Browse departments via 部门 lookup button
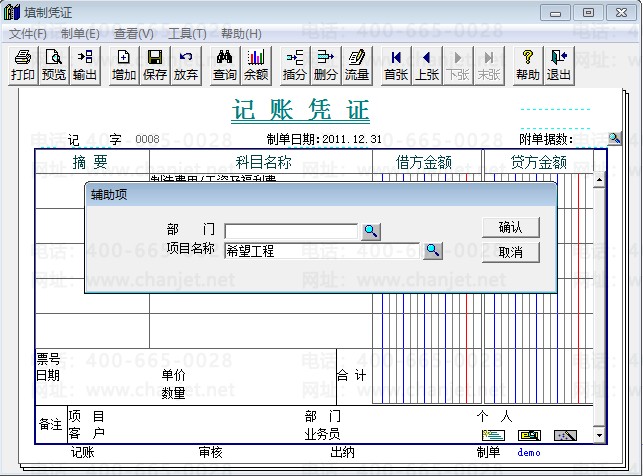This screenshot has height=476, width=643. (x=371, y=231)
